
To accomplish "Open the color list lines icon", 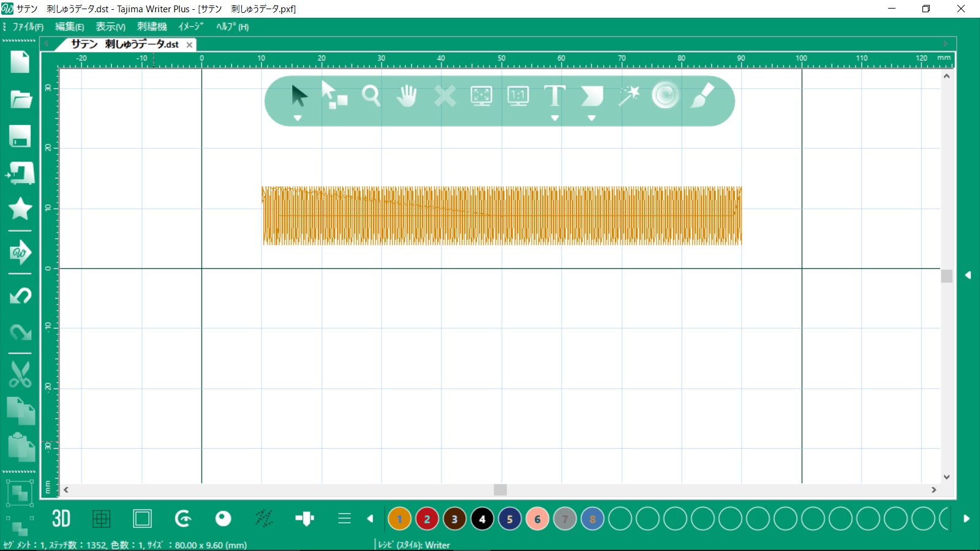I will 344,519.
